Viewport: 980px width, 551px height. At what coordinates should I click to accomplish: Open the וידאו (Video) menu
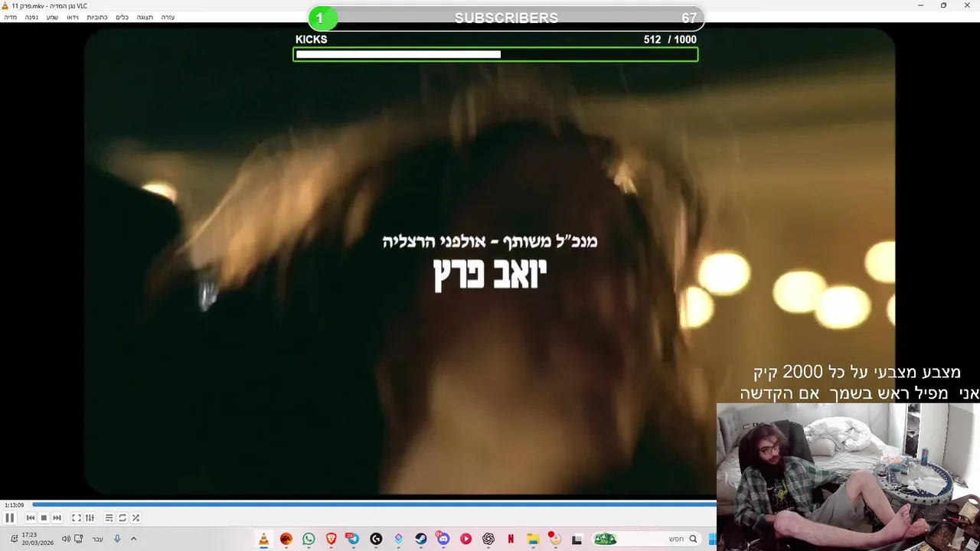[73, 17]
